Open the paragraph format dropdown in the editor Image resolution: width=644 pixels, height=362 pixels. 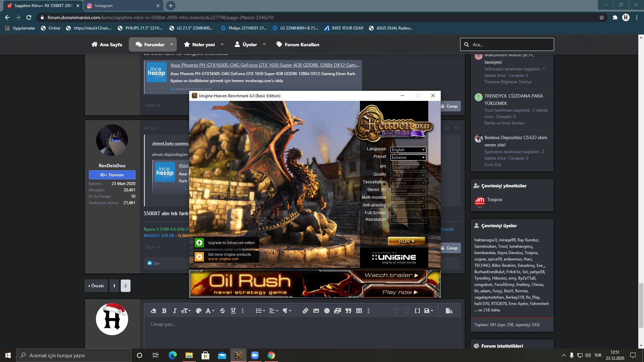pyautogui.click(x=287, y=311)
